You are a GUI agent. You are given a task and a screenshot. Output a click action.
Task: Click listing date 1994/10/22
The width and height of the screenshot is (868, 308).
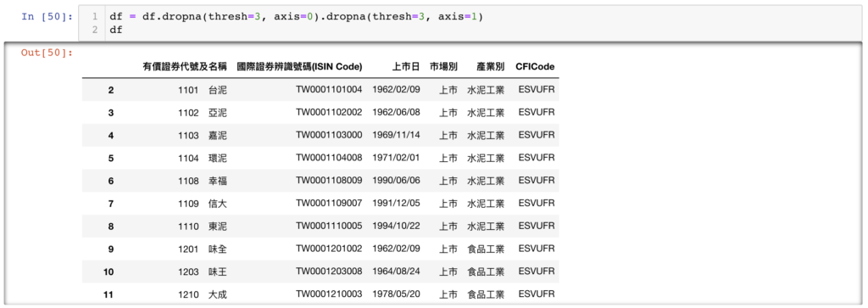click(397, 226)
